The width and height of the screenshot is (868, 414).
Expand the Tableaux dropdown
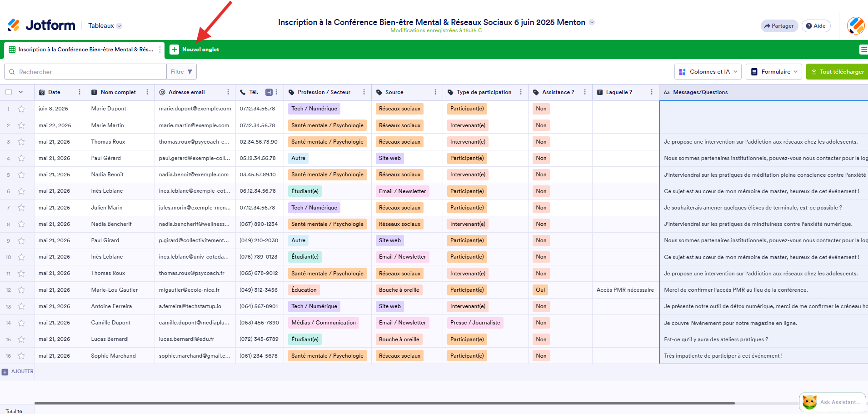point(105,26)
